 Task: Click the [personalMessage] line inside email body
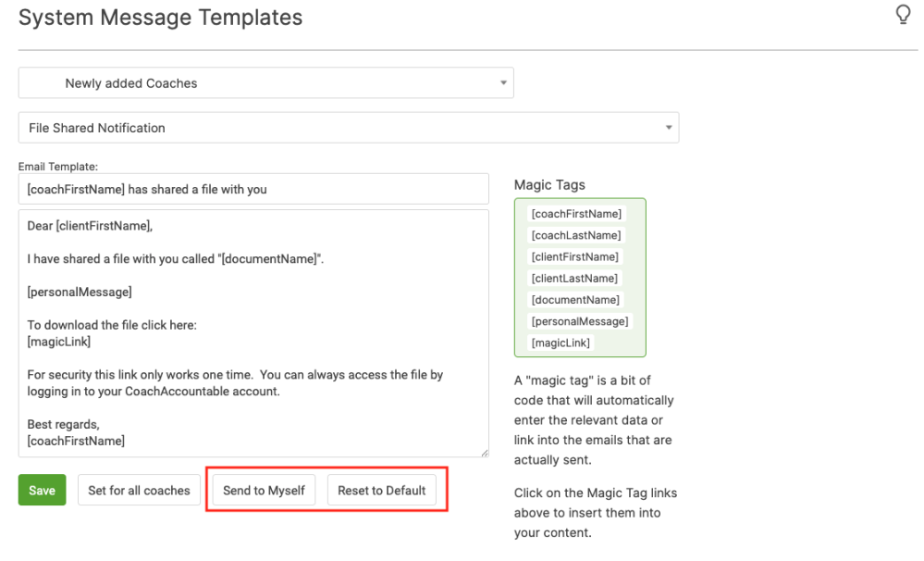pos(80,292)
